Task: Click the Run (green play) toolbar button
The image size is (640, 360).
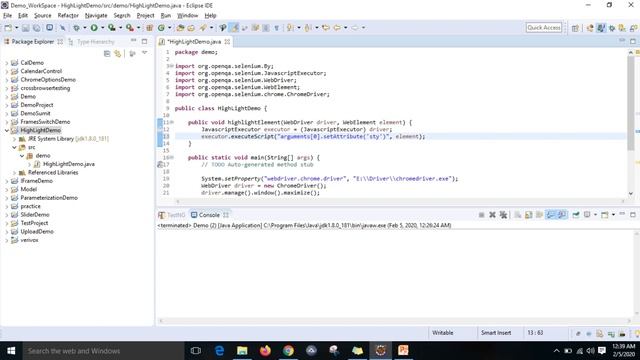Action: [94, 28]
